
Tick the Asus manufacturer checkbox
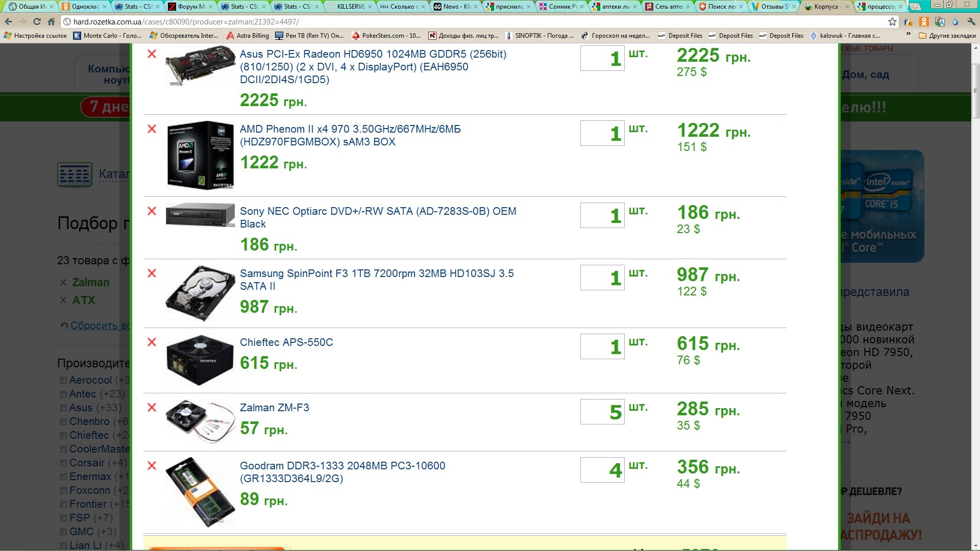click(x=64, y=408)
